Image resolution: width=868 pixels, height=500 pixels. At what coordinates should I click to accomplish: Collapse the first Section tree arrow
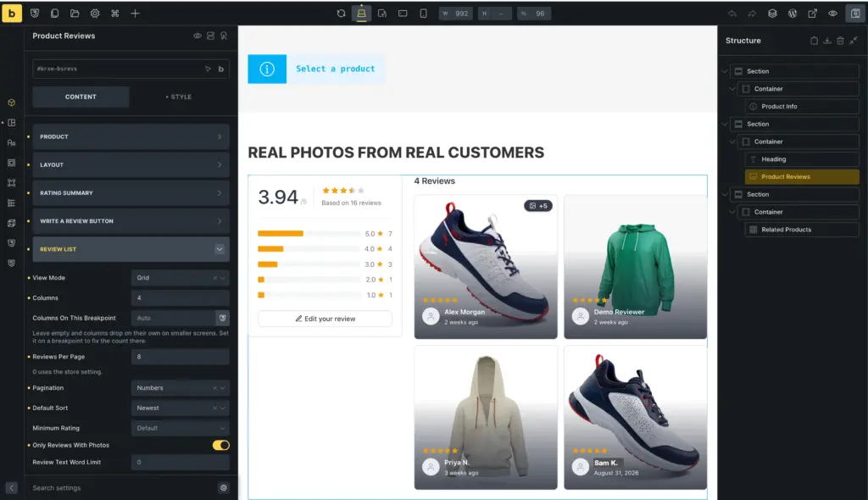tap(725, 71)
